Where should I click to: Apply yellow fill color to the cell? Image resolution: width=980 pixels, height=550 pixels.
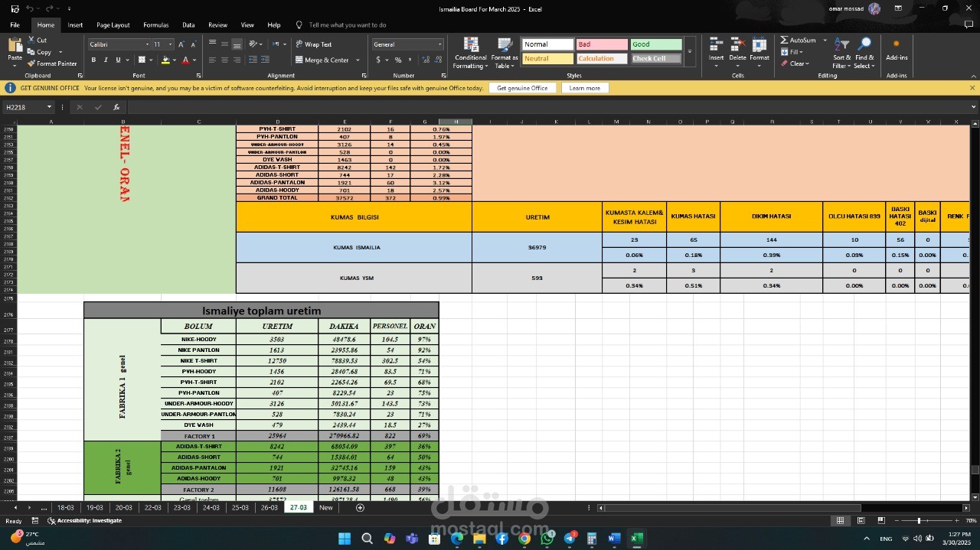tap(165, 60)
